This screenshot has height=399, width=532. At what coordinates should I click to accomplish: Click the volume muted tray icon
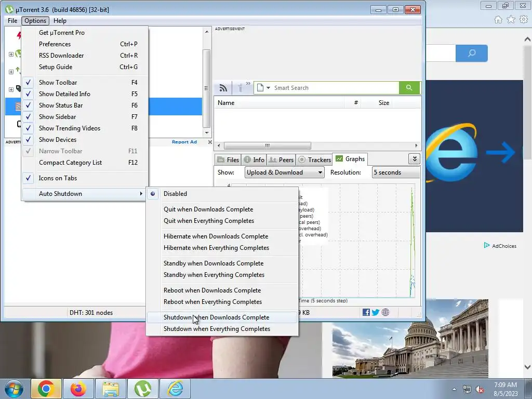pyautogui.click(x=480, y=390)
